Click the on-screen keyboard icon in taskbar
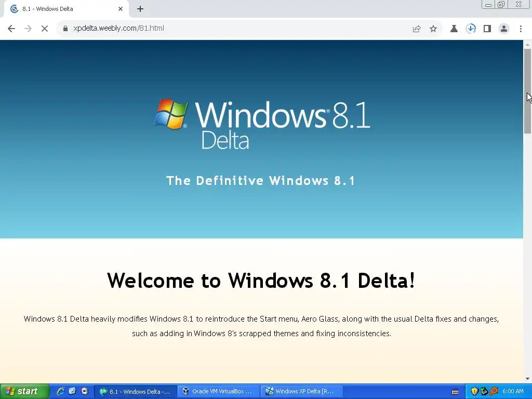Viewport: 532px width, 399px height. point(455,392)
